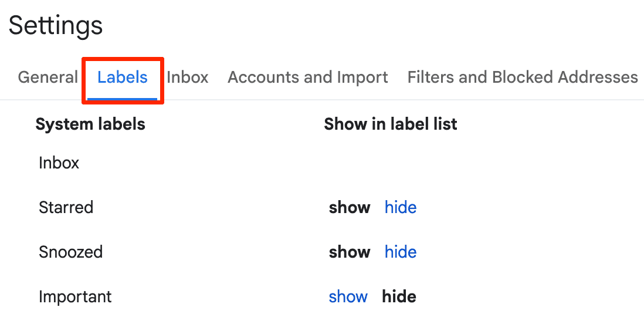Click the blue underline beneath Labels tab
This screenshot has height=324, width=644.
(123, 99)
